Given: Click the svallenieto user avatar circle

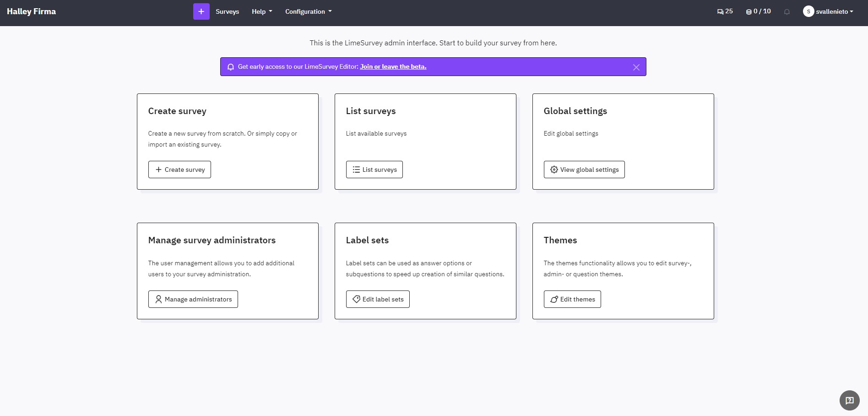Looking at the screenshot, I should pos(808,11).
